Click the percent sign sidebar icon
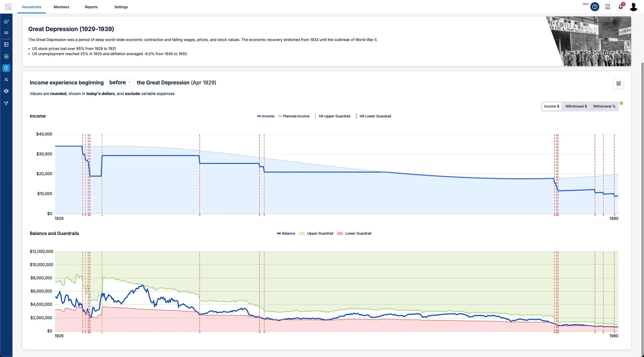The image size is (644, 357). [6, 80]
